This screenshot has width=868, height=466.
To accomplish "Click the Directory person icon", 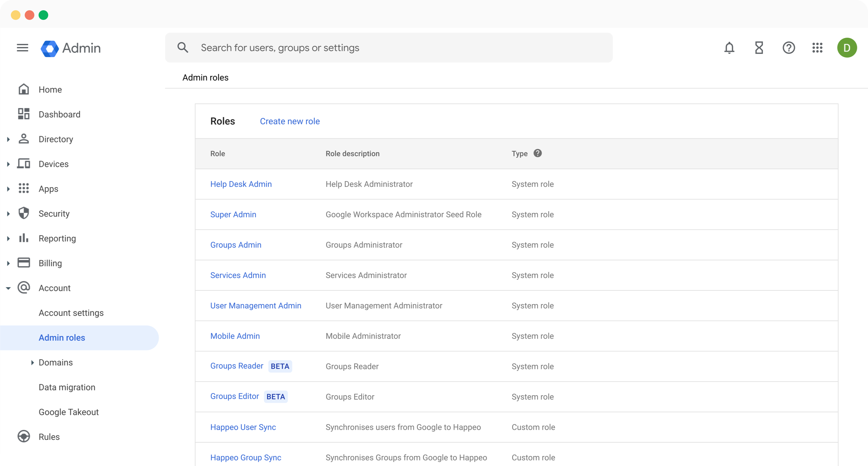I will point(24,139).
